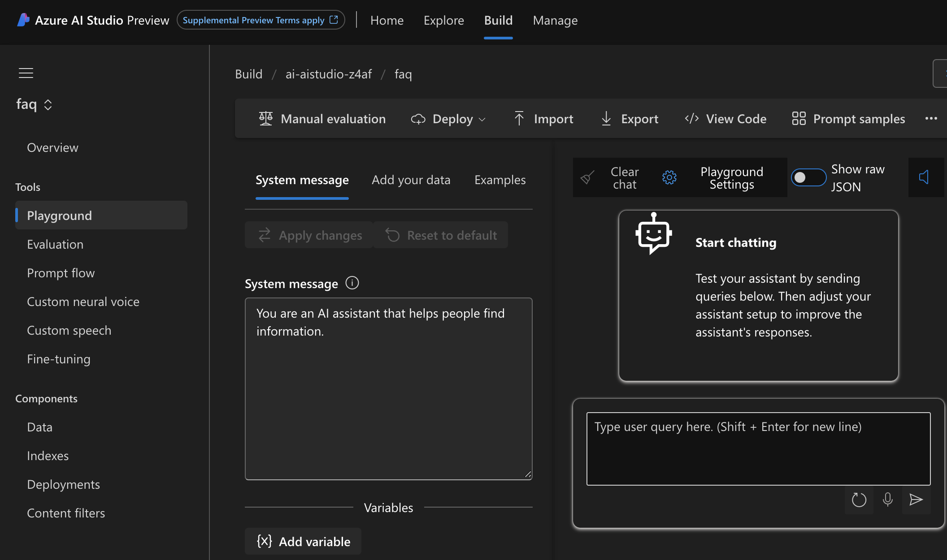
Task: Open Playground Settings gear icon
Action: [669, 177]
